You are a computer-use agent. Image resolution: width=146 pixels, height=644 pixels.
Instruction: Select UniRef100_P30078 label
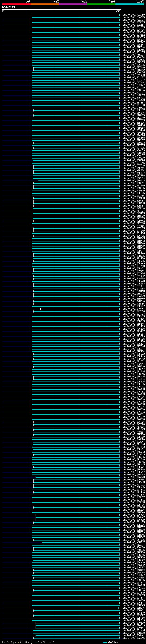(x=133, y=548)
